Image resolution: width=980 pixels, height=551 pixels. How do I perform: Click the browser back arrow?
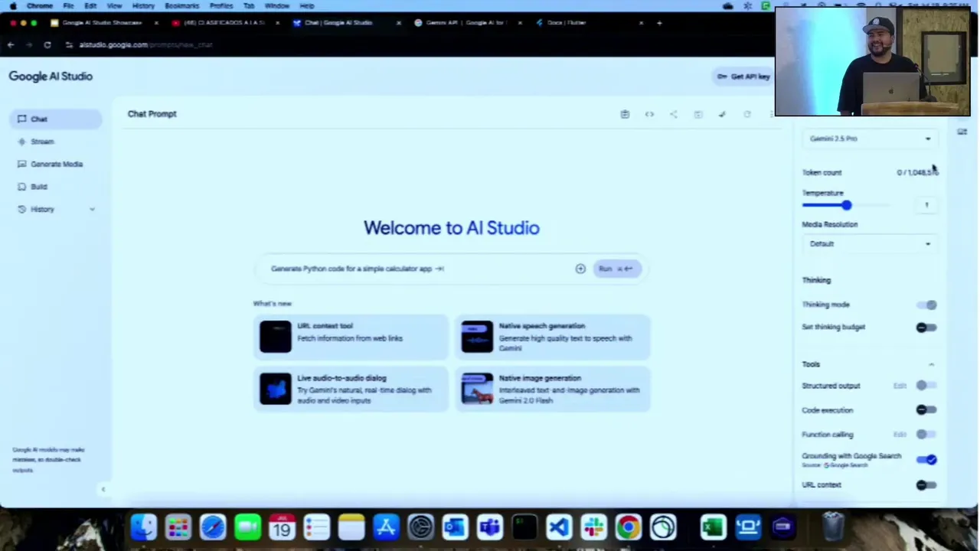(x=11, y=45)
